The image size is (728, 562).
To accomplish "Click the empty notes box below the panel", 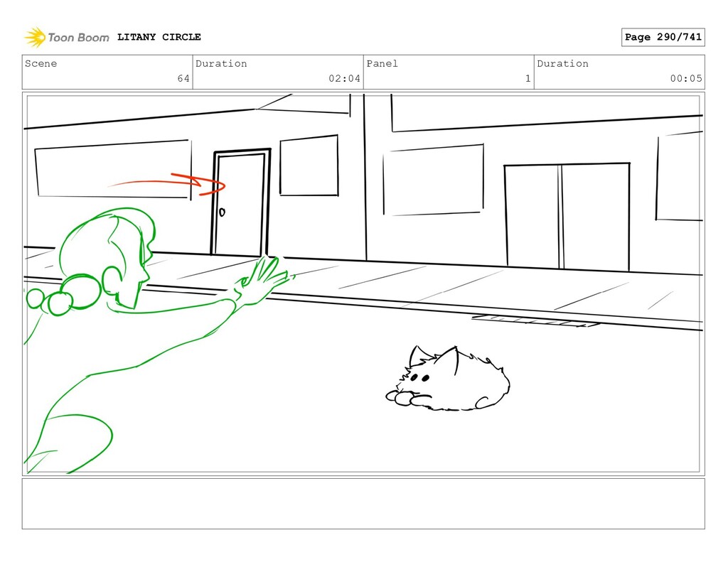I will pos(363,504).
